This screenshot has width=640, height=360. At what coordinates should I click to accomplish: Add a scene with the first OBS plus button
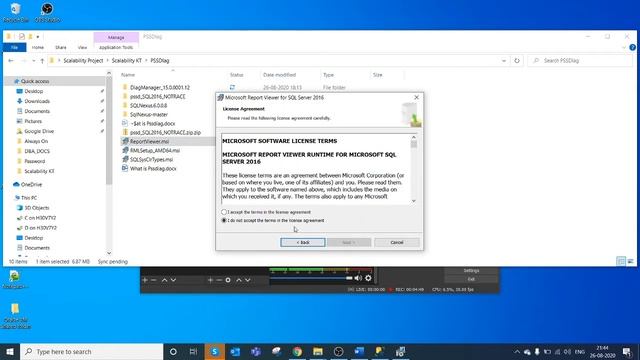144,280
